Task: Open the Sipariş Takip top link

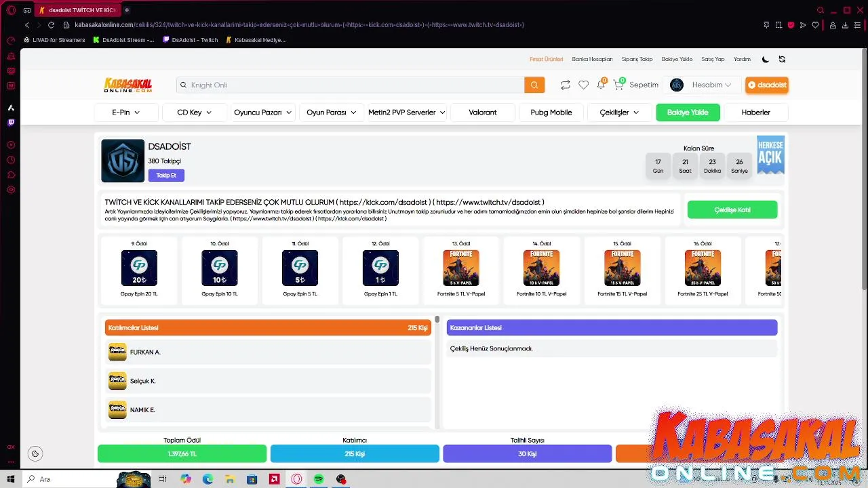Action: (637, 59)
